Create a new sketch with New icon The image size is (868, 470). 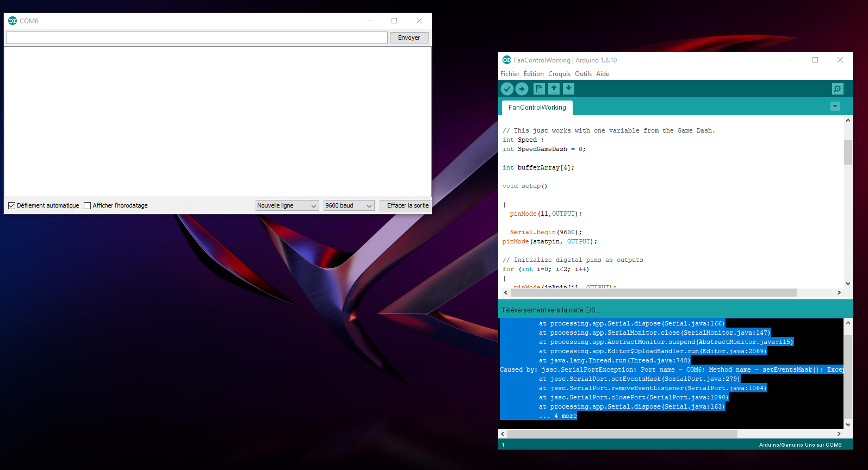click(539, 89)
